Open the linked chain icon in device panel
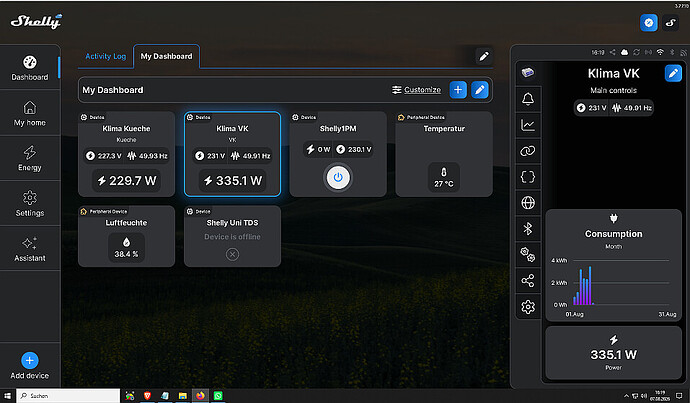This screenshot has width=690, height=403. 528,151
